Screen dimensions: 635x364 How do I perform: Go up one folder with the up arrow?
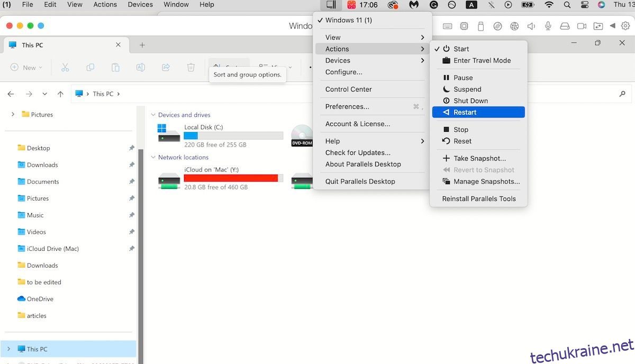60,94
